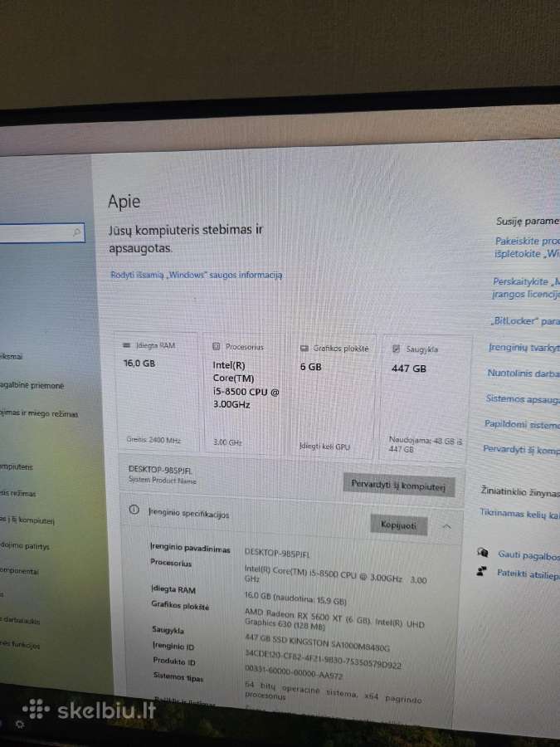Click the Įrenginio ID value text
Screen dimensions: 560x747
[x=323, y=659]
